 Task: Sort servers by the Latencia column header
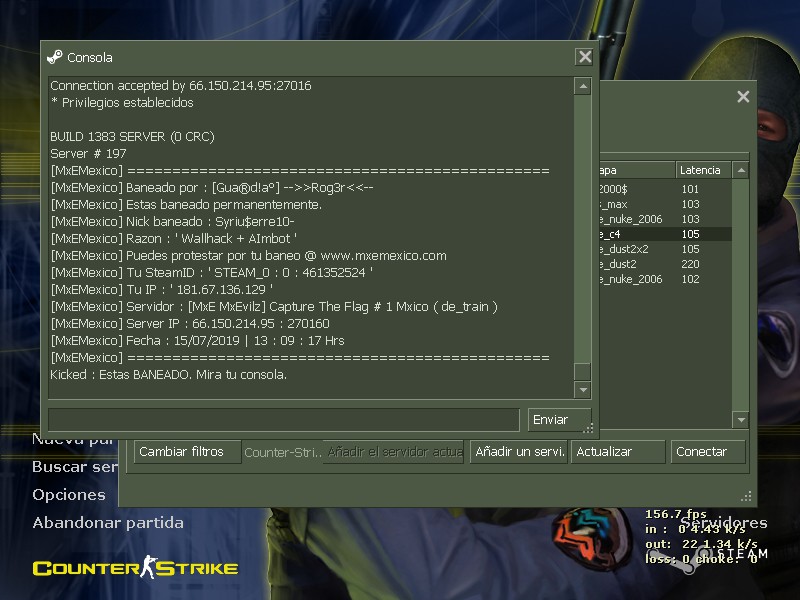pyautogui.click(x=703, y=170)
